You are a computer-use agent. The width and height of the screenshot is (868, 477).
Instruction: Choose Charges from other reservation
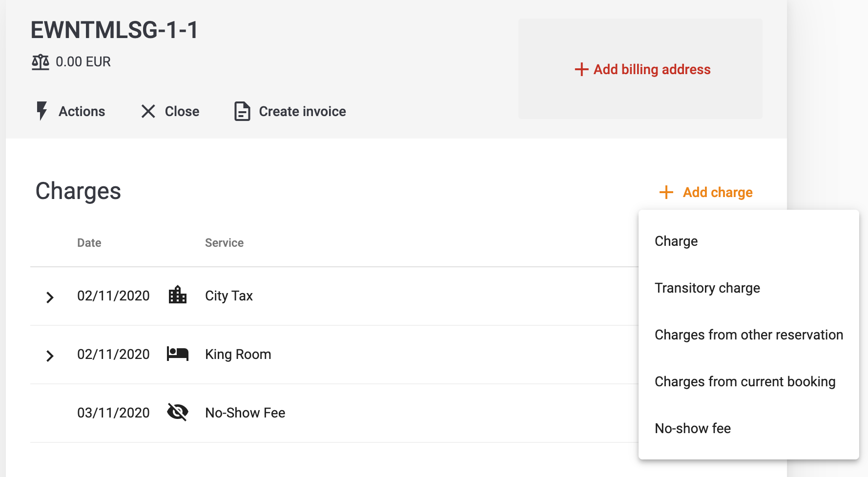pyautogui.click(x=749, y=335)
